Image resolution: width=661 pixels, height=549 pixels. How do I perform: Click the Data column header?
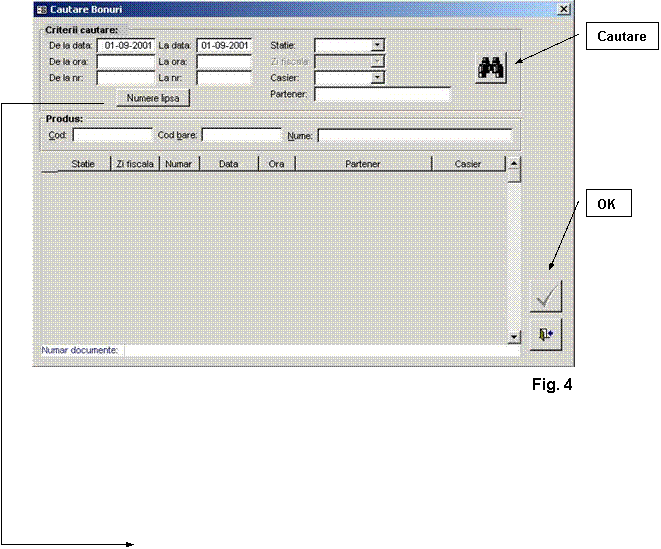[228, 164]
